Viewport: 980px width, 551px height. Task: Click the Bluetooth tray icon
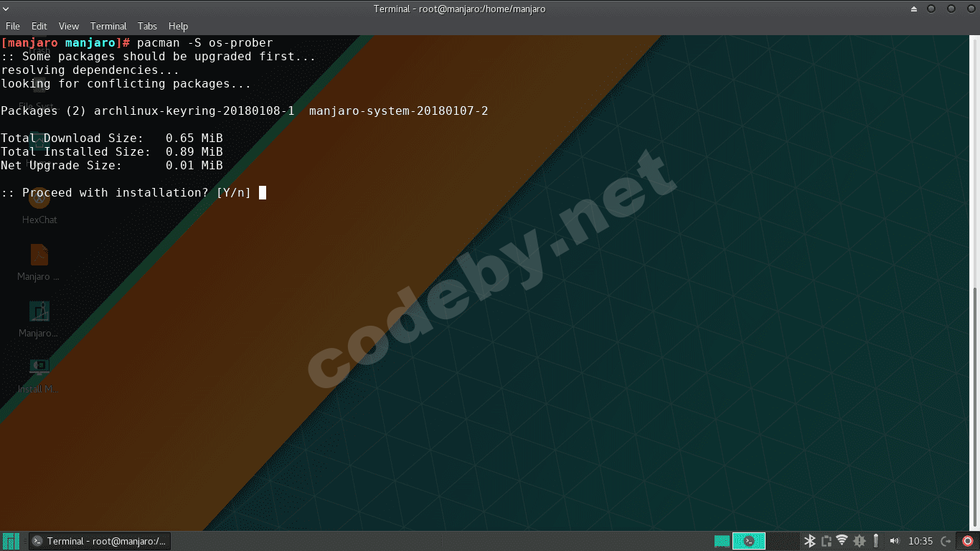(809, 541)
